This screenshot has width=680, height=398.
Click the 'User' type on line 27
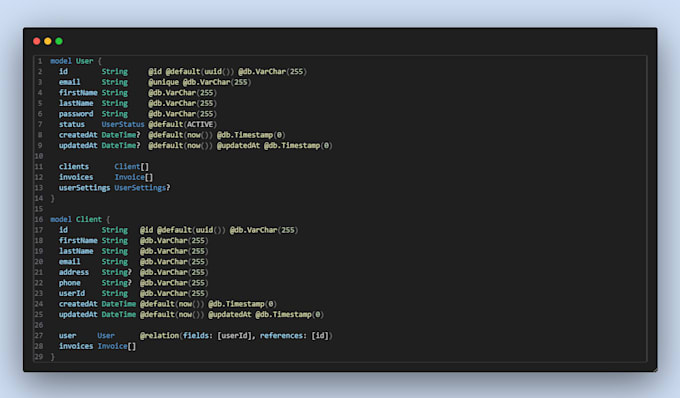click(x=106, y=336)
